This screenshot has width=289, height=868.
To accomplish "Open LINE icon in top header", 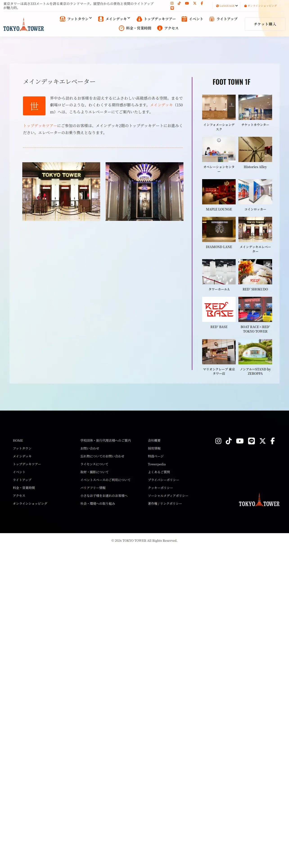I will coord(172,8).
